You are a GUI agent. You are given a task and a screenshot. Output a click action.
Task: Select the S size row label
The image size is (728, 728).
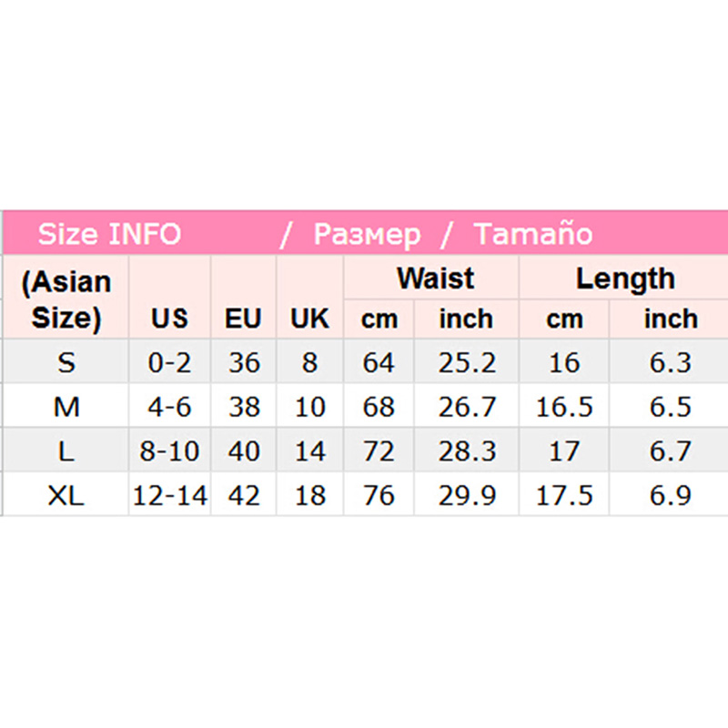coord(66,362)
